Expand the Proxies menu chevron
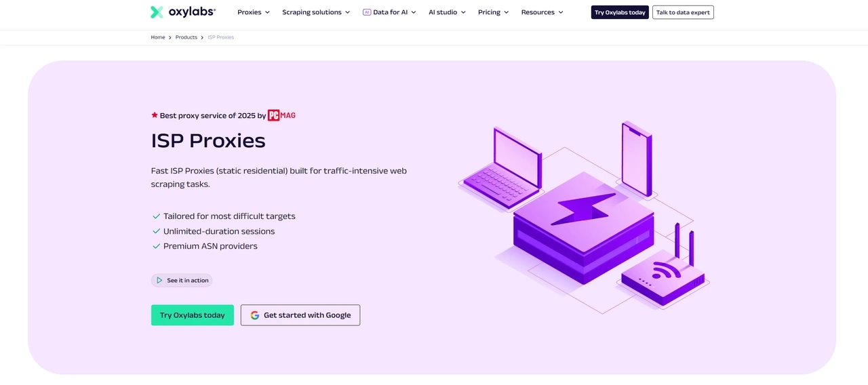 point(267,12)
